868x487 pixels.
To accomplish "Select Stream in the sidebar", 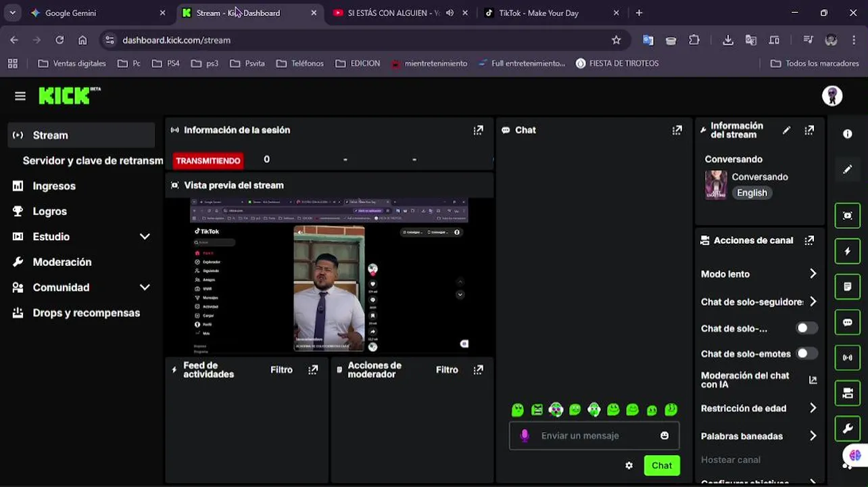I will click(81, 135).
